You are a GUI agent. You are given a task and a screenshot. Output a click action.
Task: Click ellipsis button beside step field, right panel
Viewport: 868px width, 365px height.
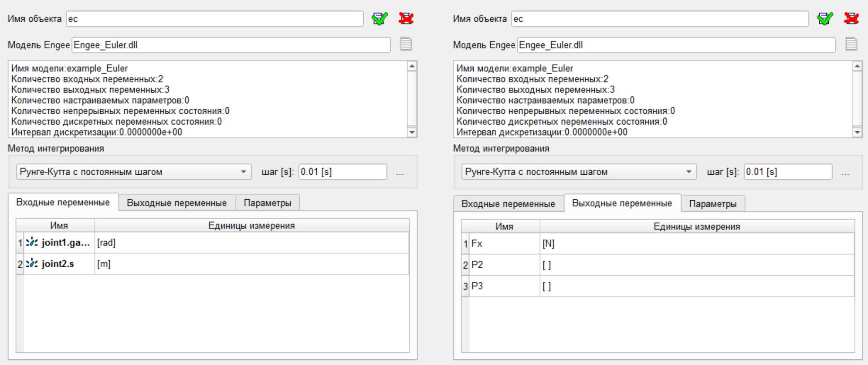coord(845,173)
